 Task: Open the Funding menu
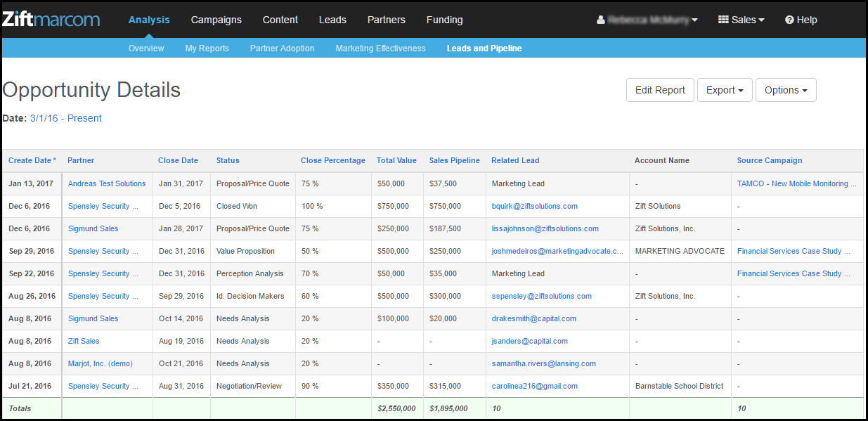coord(445,20)
